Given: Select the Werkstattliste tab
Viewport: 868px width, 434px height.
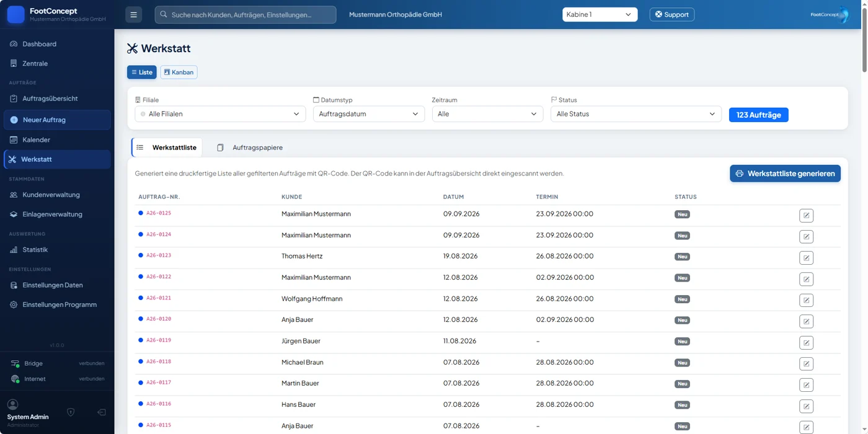Looking at the screenshot, I should 167,148.
